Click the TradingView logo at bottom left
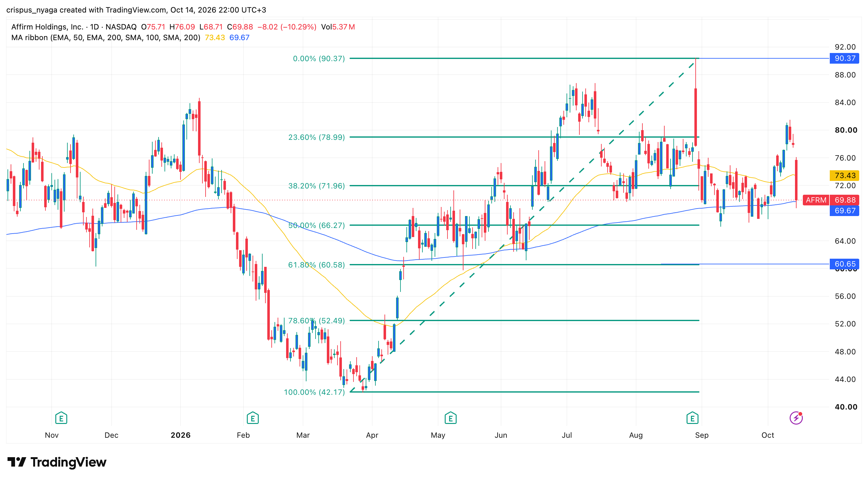The height and width of the screenshot is (481, 868). 57,462
